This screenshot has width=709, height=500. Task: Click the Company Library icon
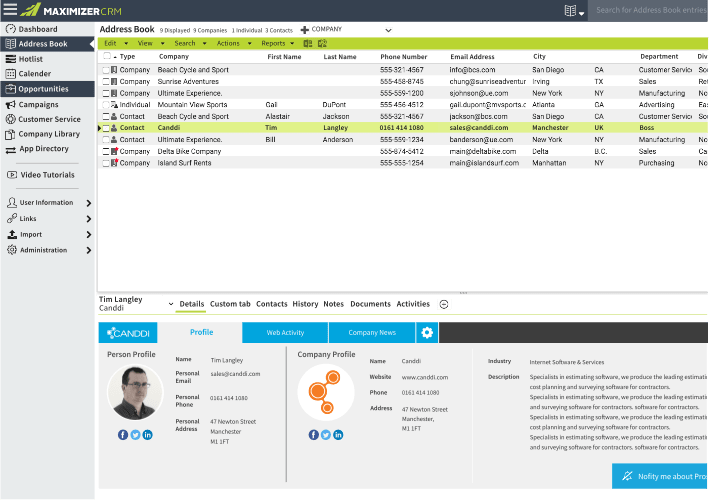point(10,134)
